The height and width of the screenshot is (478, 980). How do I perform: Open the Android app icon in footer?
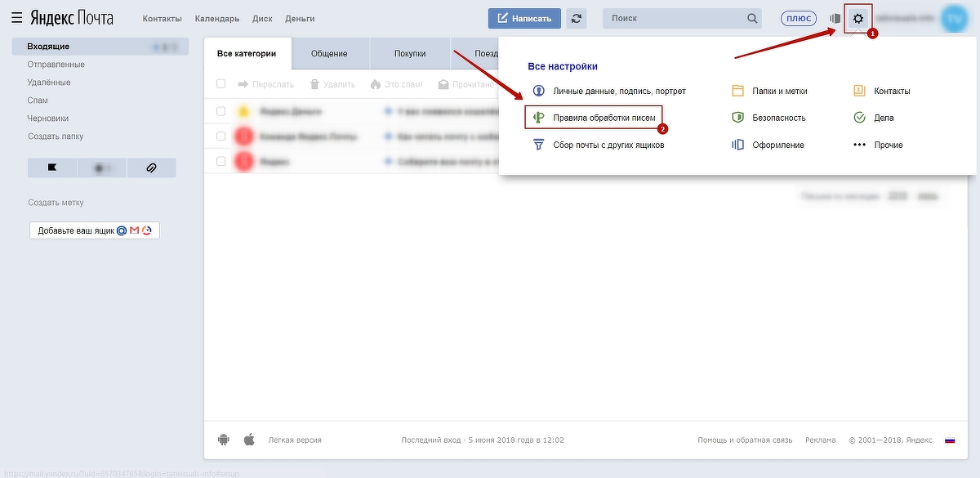coord(224,440)
